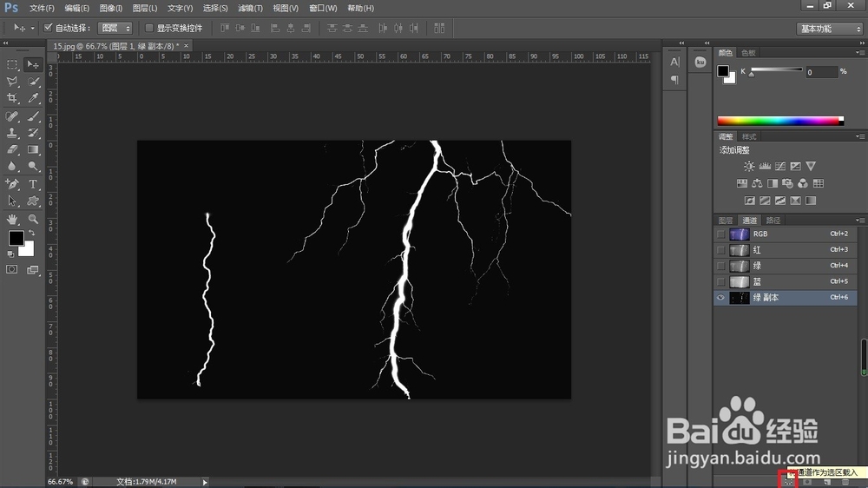Toggle Quick Mask mode

coord(11,270)
